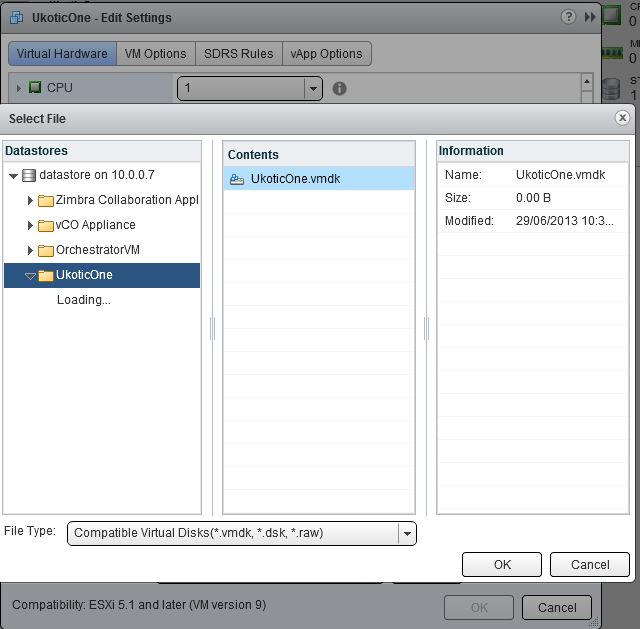640x629 pixels.
Task: Click Cancel in Edit Settings window
Action: [557, 607]
